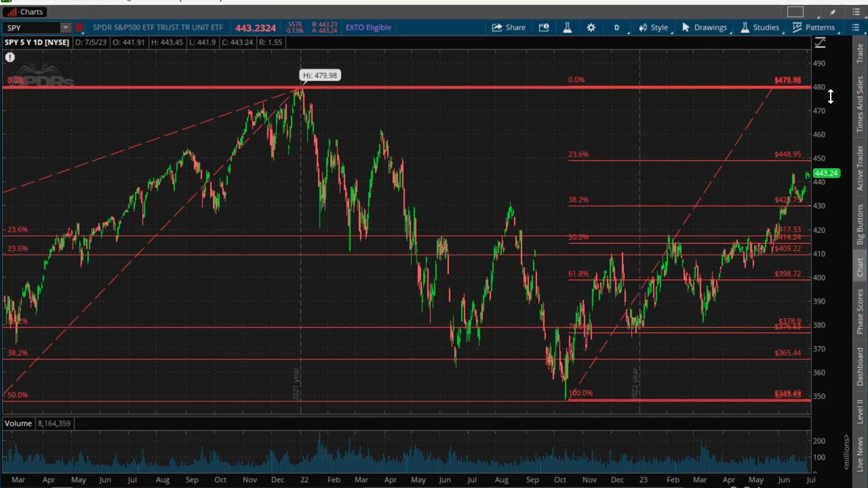Viewport: 868px width, 488px height.
Task: Open the Active Trader side tab
Action: 860,167
